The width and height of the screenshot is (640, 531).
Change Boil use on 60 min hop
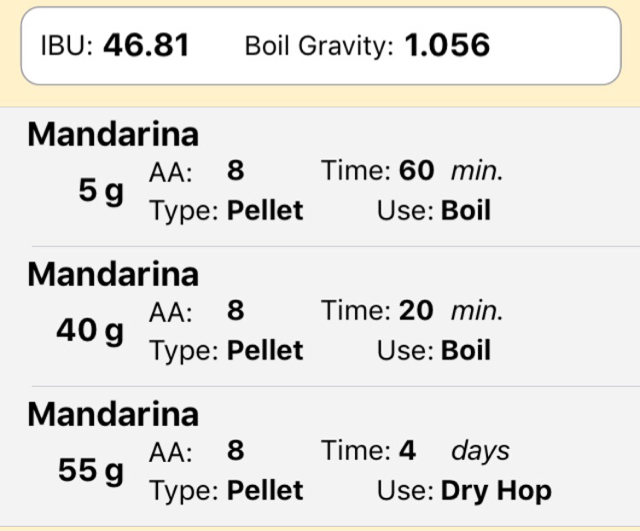[x=466, y=211]
